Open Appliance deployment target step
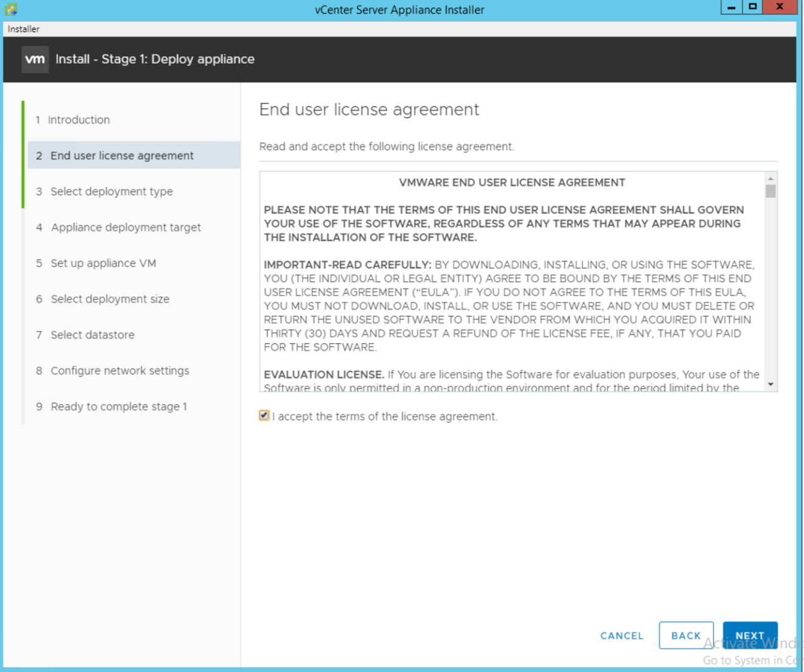Viewport: 804px width, 672px height. tap(125, 227)
